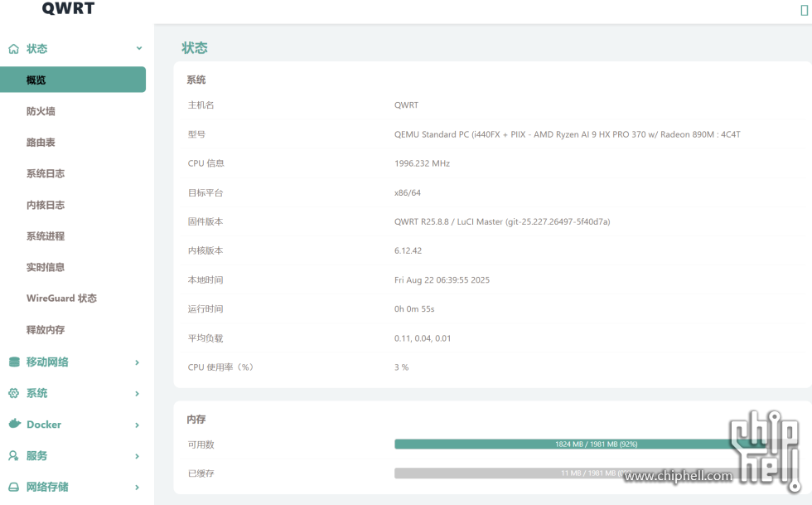This screenshot has height=505, width=812.
Task: Collapse the 状态 menu chevron
Action: tap(139, 48)
